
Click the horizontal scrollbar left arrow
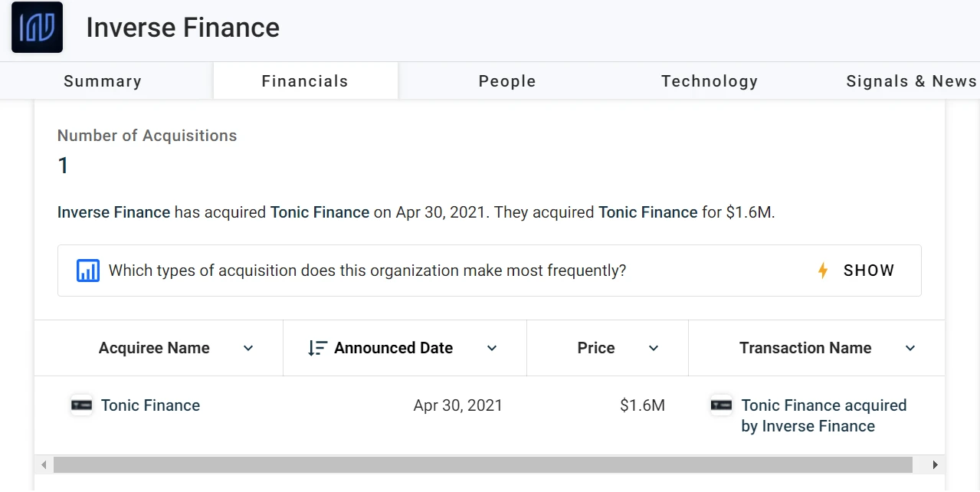pyautogui.click(x=44, y=464)
